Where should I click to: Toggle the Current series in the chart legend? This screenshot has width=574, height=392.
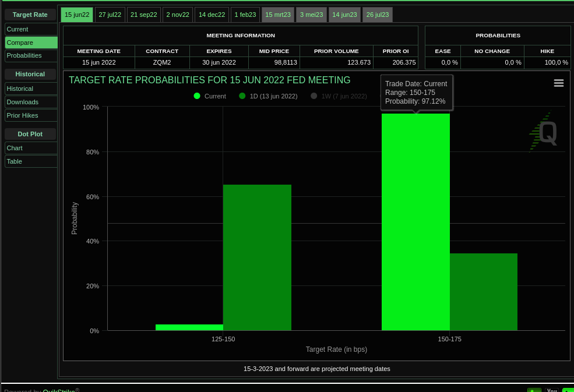(x=209, y=96)
